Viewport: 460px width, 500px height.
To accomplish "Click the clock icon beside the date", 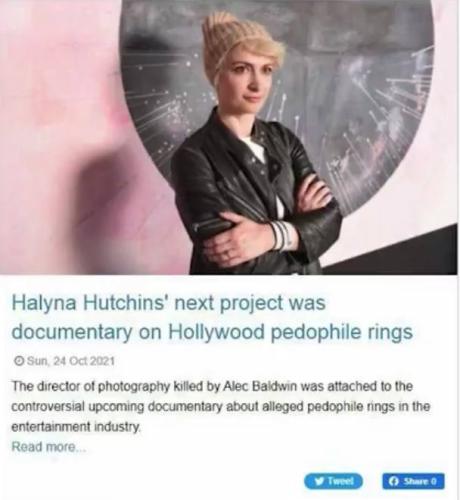I will coord(19,361).
